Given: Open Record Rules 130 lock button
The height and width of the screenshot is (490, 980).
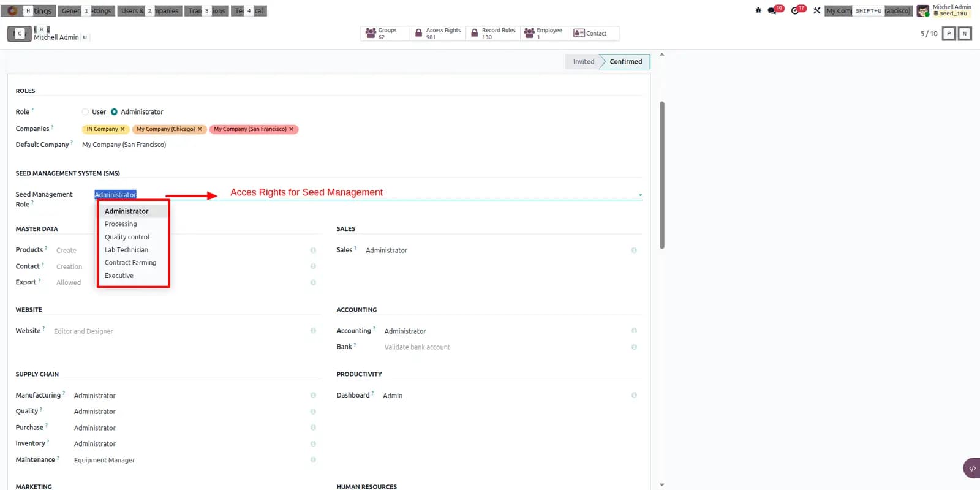Looking at the screenshot, I should [493, 33].
